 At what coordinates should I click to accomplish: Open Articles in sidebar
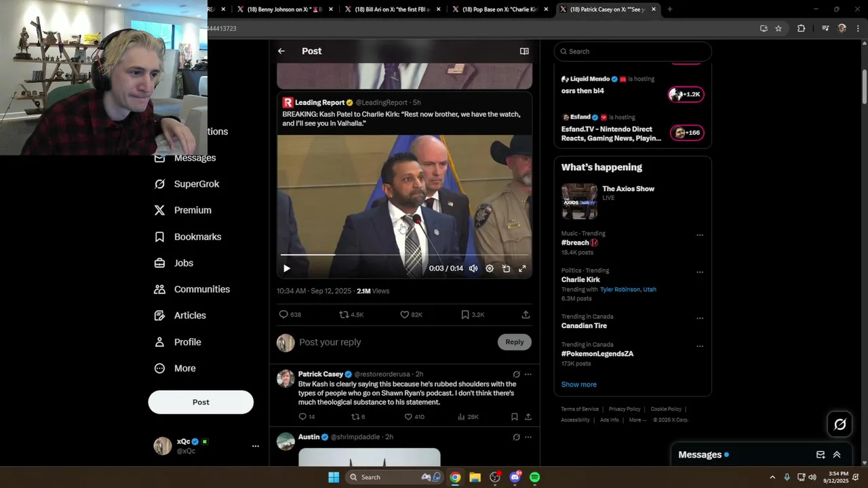click(180, 315)
